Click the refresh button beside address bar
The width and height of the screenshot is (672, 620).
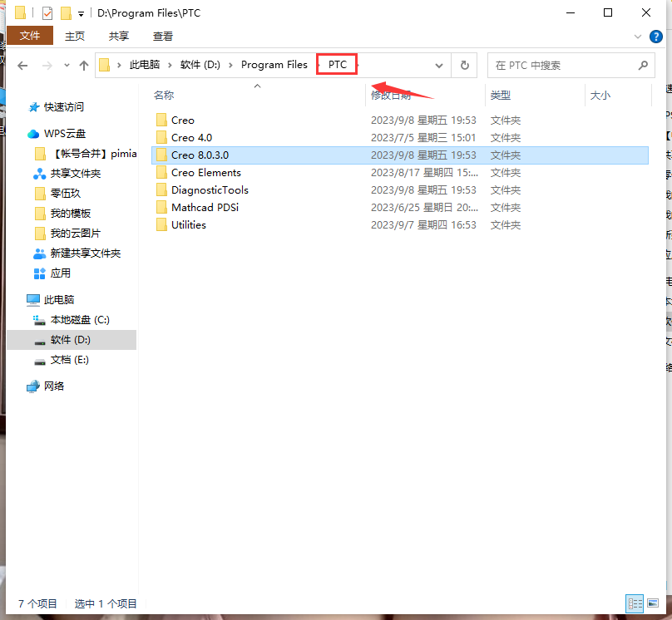[465, 66]
